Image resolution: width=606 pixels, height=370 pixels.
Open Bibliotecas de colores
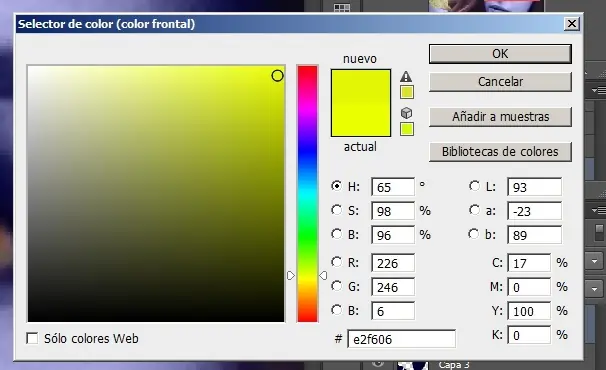[x=500, y=152]
